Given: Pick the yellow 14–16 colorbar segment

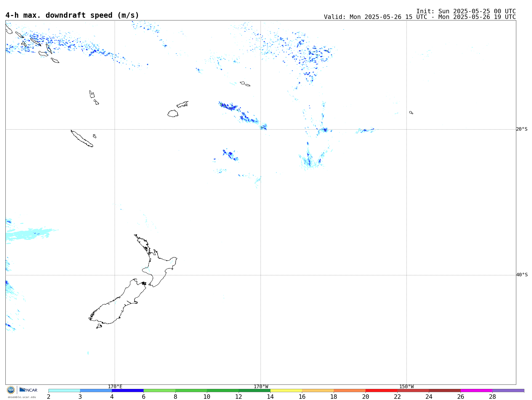Looking at the screenshot, I should pos(286,391).
